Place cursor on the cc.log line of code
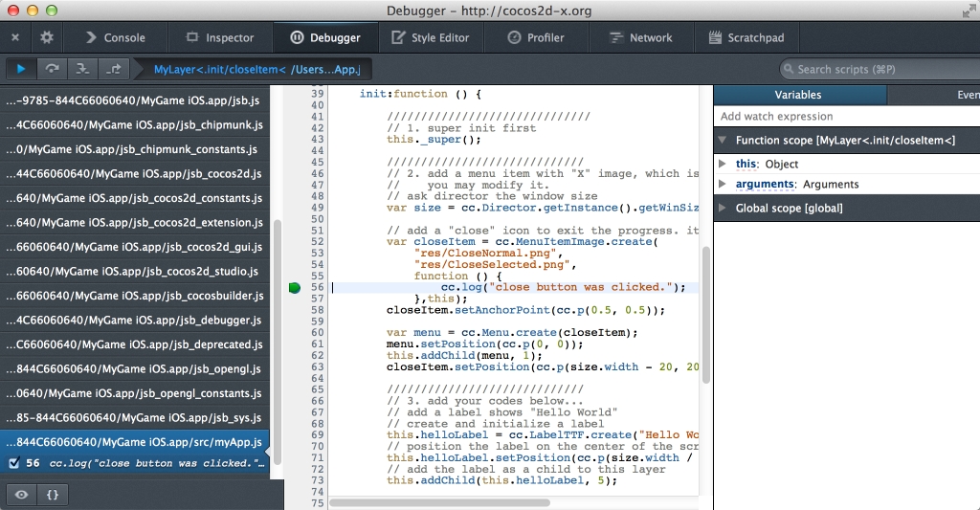 [x=563, y=287]
